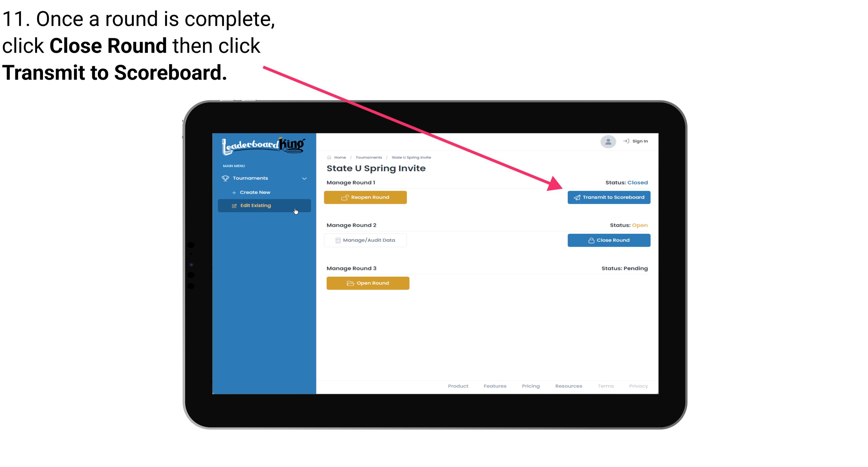Image resolution: width=868 pixels, height=467 pixels.
Task: Click the Tournaments breadcrumb link
Action: [x=368, y=157]
